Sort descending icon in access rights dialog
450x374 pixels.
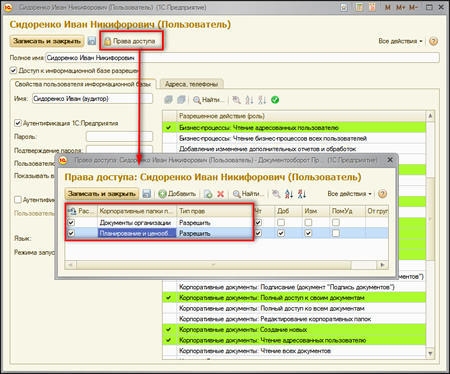[x=302, y=194]
